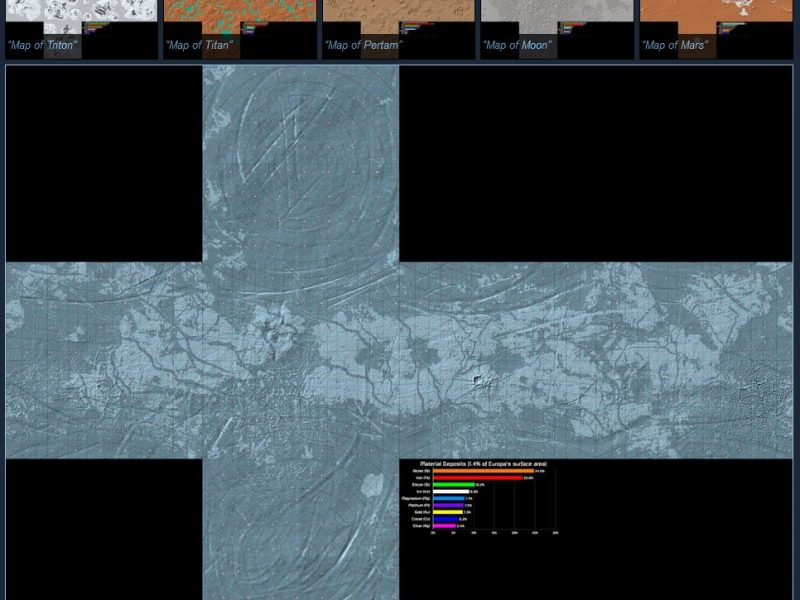Click the magenta Silver bar in chart

pos(444,526)
